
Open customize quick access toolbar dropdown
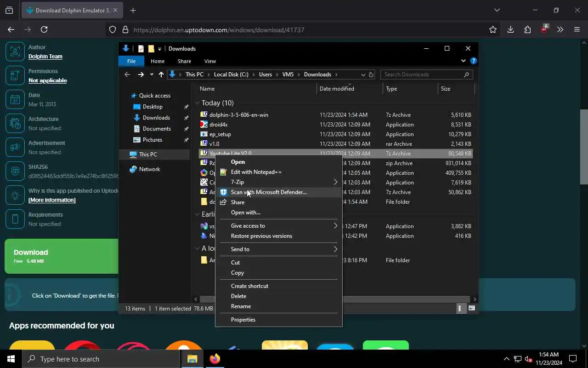159,49
